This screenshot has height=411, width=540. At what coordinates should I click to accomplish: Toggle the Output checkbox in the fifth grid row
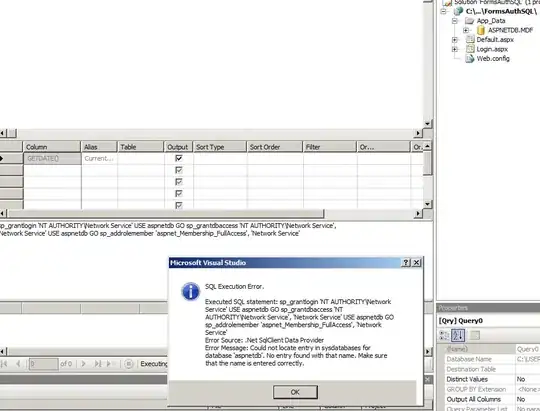point(179,205)
